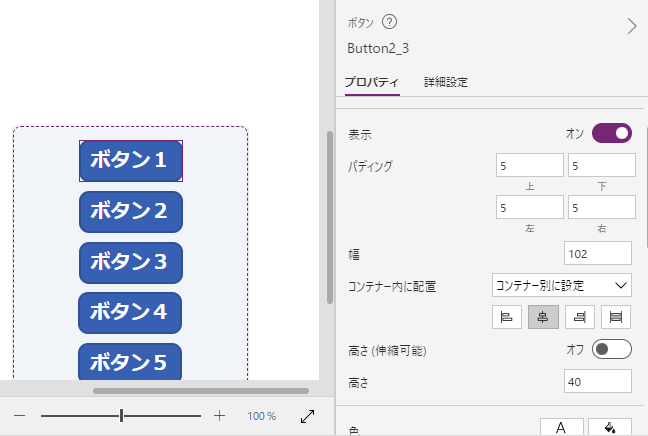Viewport: 648px width, 436px height.
Task: Click the zoom in plus icon
Action: 219,415
